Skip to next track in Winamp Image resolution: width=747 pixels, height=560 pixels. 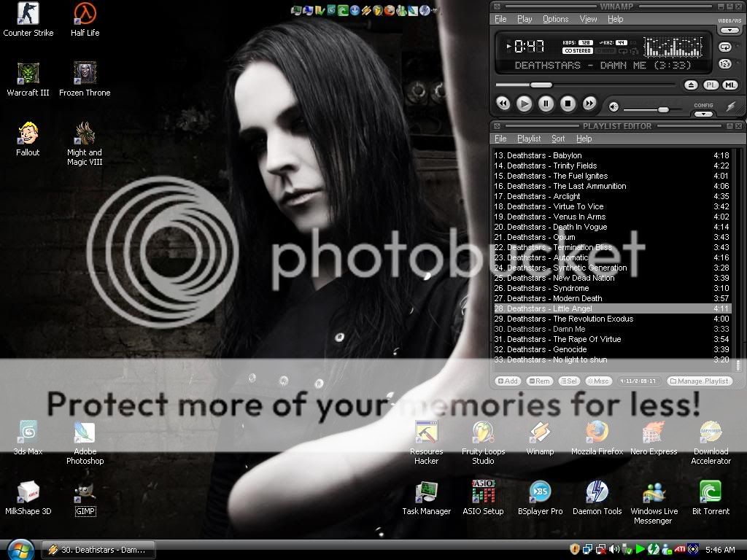pos(589,104)
